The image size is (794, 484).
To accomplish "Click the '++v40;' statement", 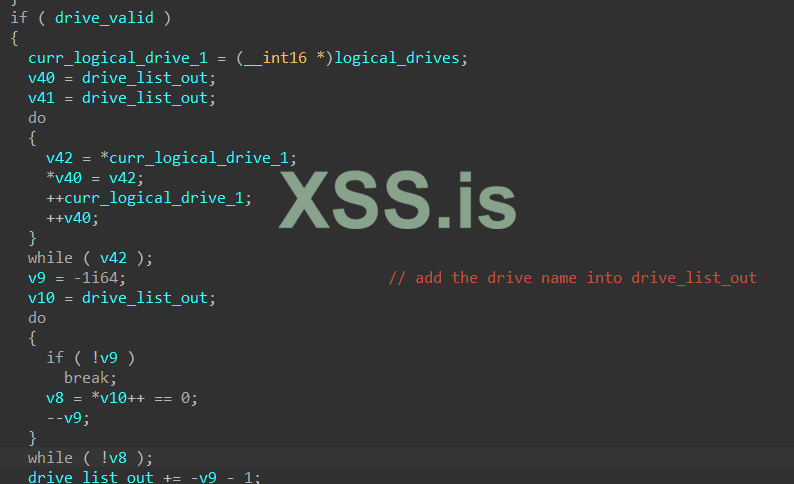I will pos(72,218).
